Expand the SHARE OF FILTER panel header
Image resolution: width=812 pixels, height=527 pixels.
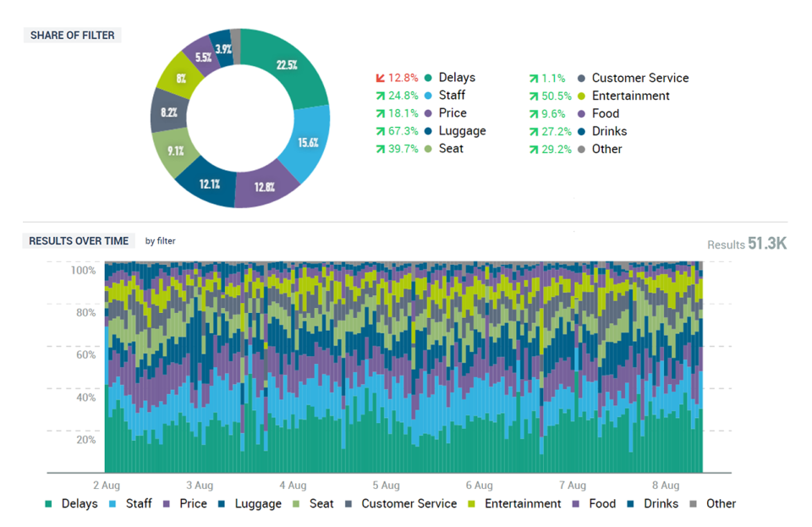pyautogui.click(x=72, y=35)
